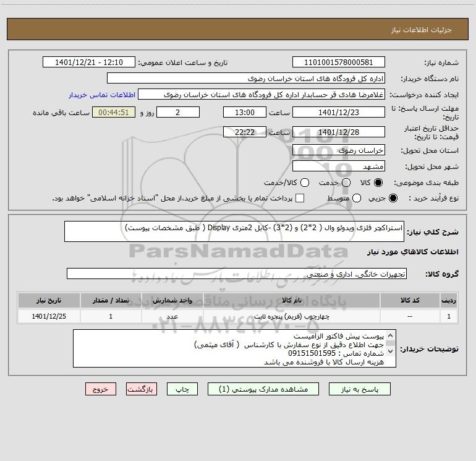This screenshot has width=476, height=461.
Task: Click the هزینه ارسال کالا note line
Action: [324, 362]
